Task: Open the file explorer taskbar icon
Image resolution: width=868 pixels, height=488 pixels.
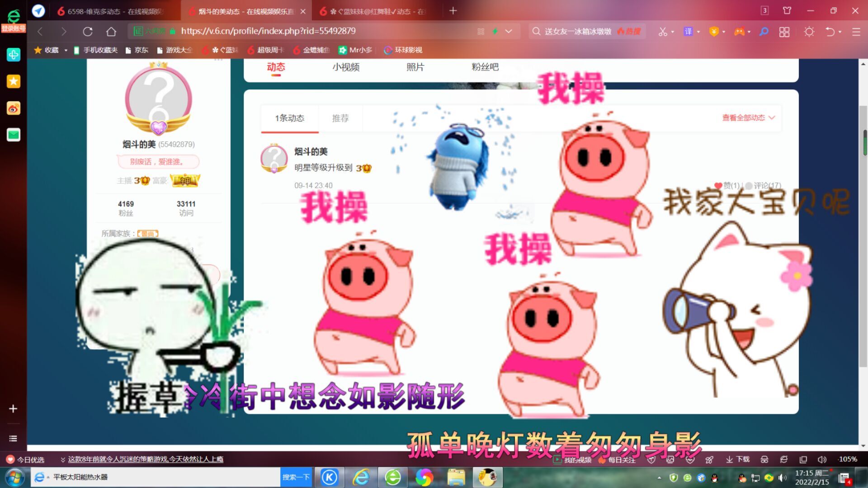Action: pyautogui.click(x=456, y=477)
